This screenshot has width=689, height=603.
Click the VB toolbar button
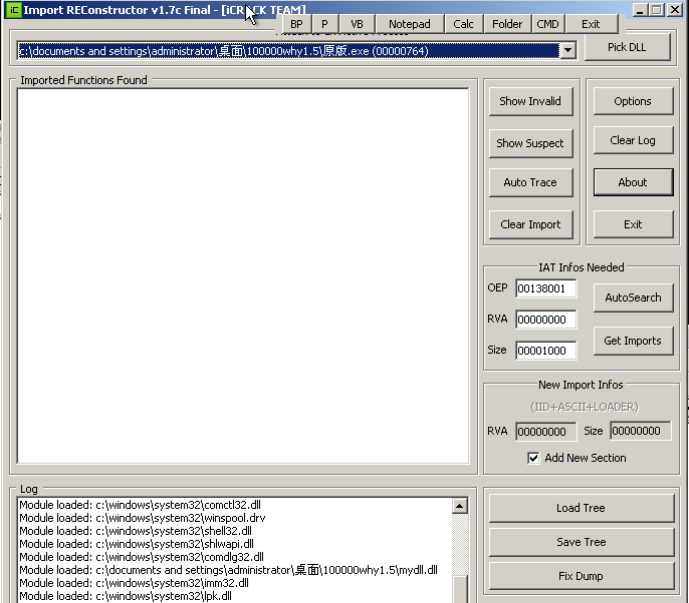tap(356, 24)
